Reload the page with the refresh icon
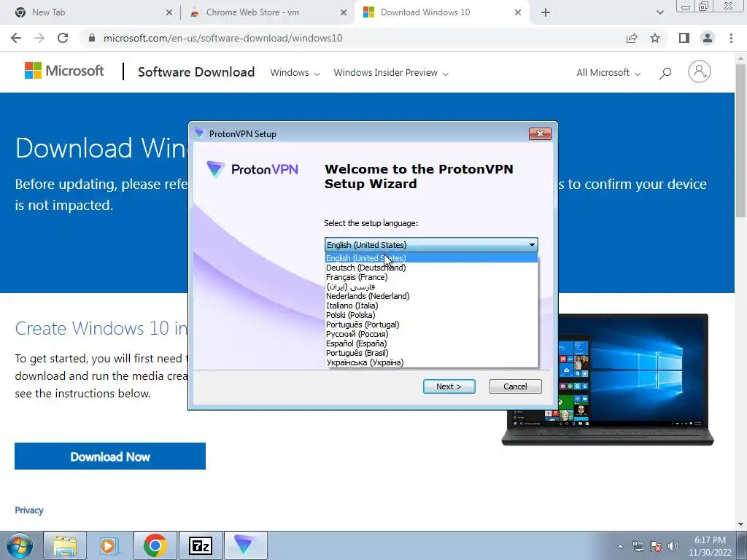Screen dimensions: 747x560 [63, 38]
